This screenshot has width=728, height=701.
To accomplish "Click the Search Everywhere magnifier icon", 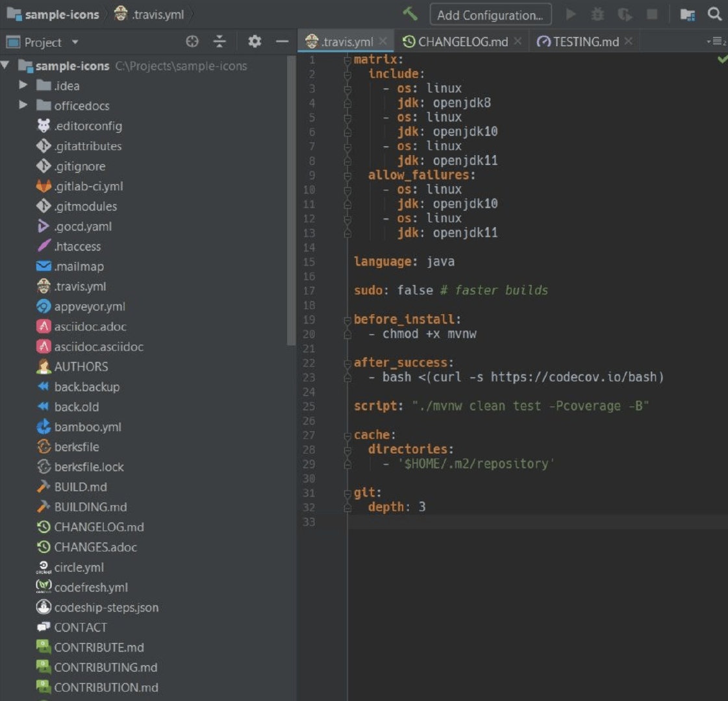I will pyautogui.click(x=714, y=14).
